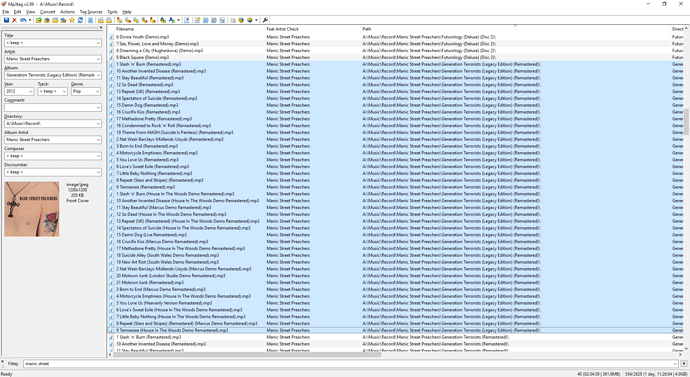Undo last change via the toolbar arrow
The image size is (690, 377).
click(x=23, y=20)
